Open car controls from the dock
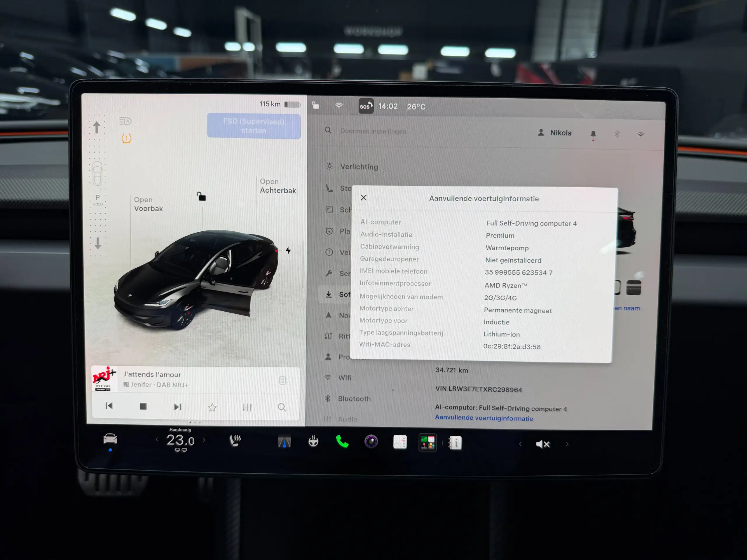This screenshot has width=747, height=560. click(x=110, y=439)
